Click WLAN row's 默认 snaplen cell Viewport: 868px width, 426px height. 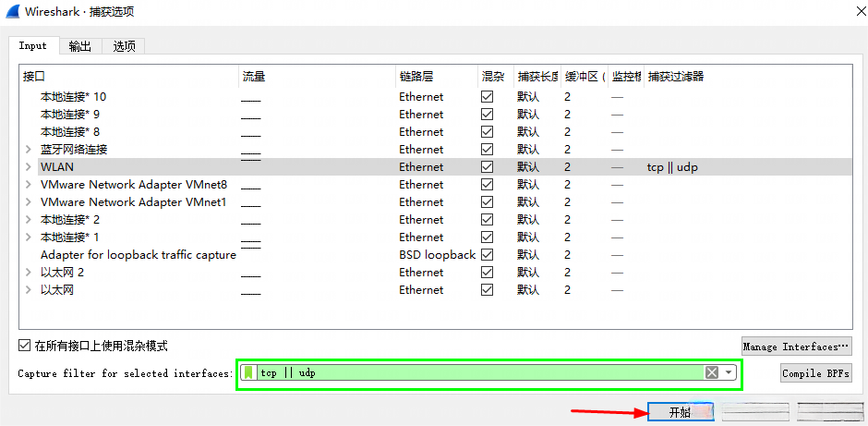point(528,167)
